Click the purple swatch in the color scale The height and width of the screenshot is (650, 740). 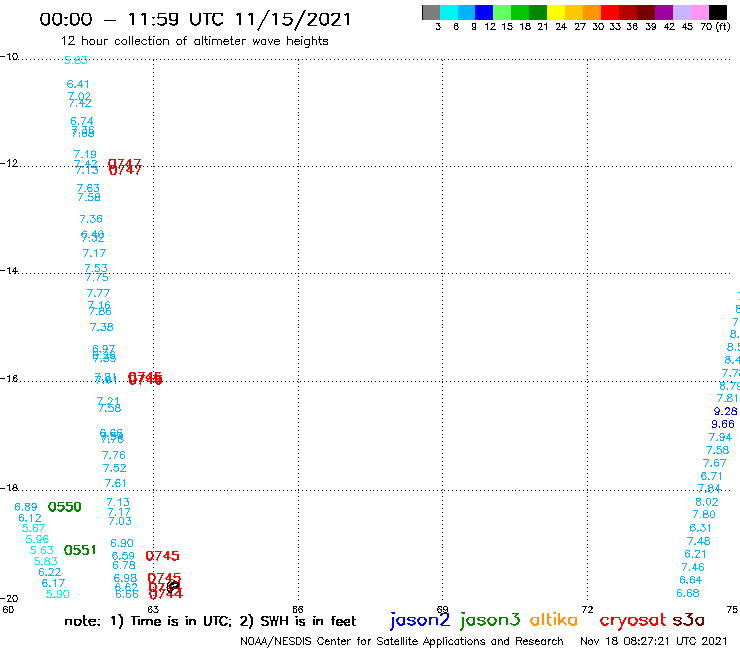(x=664, y=12)
